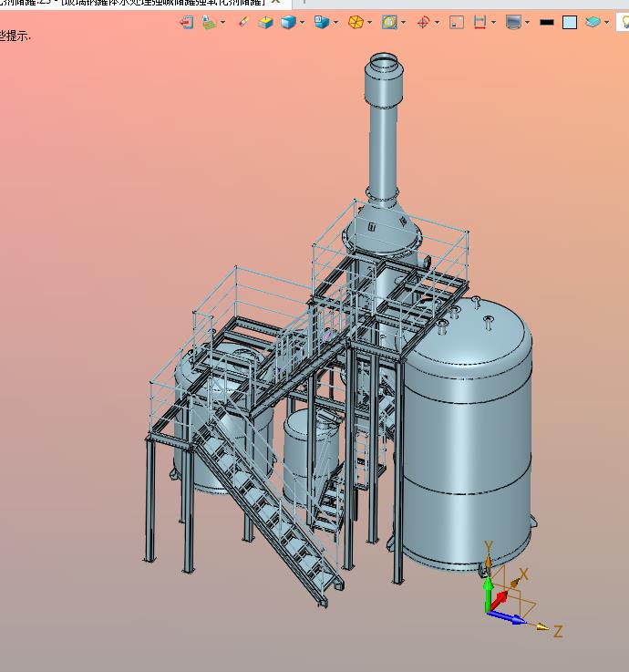Click the teal layer manager icon
The width and height of the screenshot is (629, 672).
tap(593, 22)
